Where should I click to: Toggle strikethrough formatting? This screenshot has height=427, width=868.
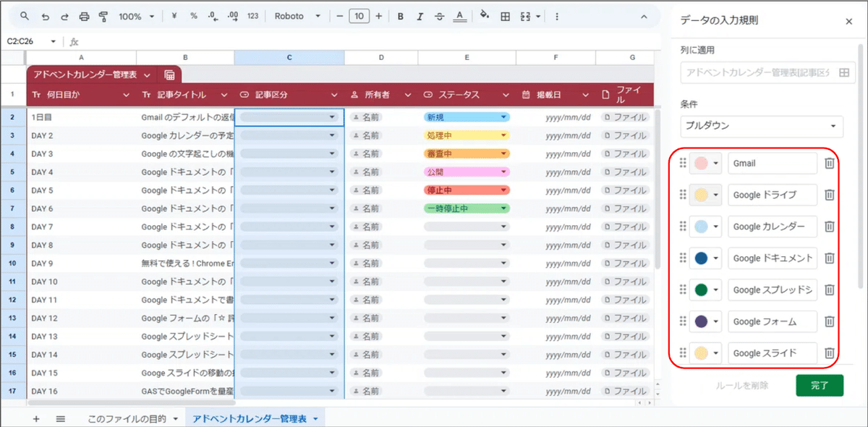pos(439,16)
